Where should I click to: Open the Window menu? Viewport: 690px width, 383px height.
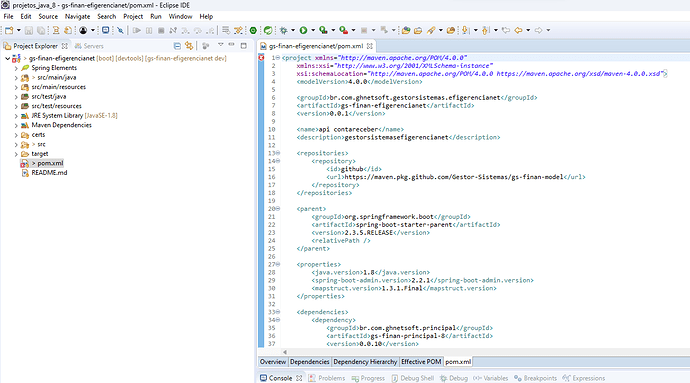pos(180,16)
